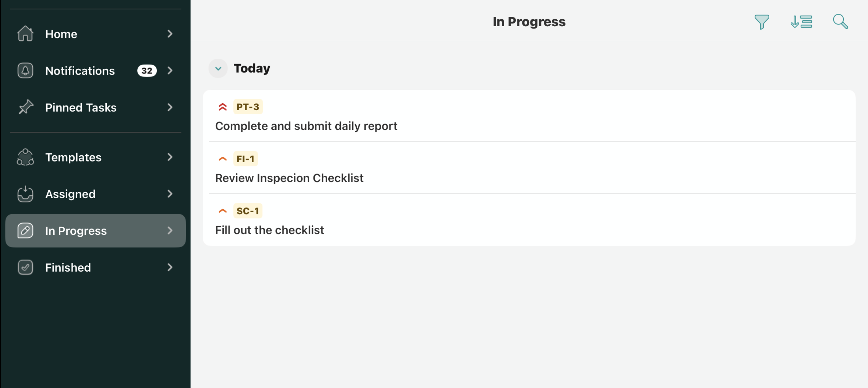This screenshot has width=868, height=388.
Task: Click the Home house icon
Action: (25, 34)
